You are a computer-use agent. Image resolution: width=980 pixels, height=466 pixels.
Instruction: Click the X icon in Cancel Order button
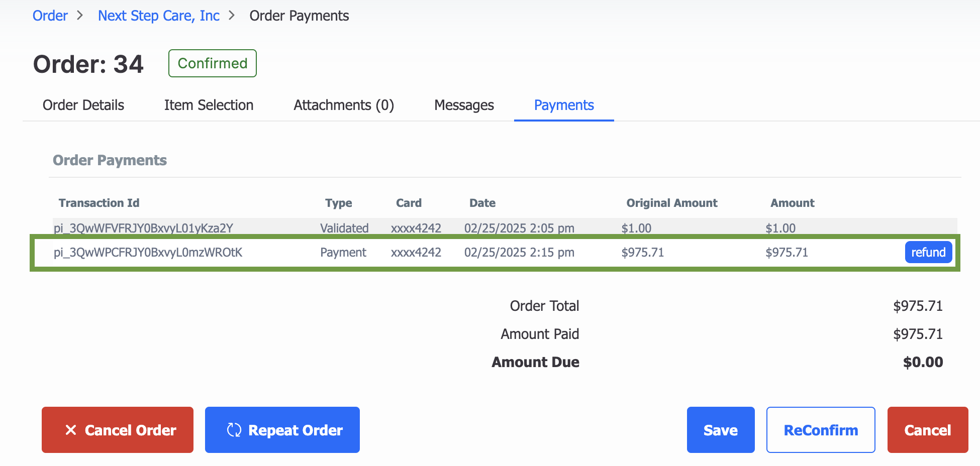coord(71,430)
